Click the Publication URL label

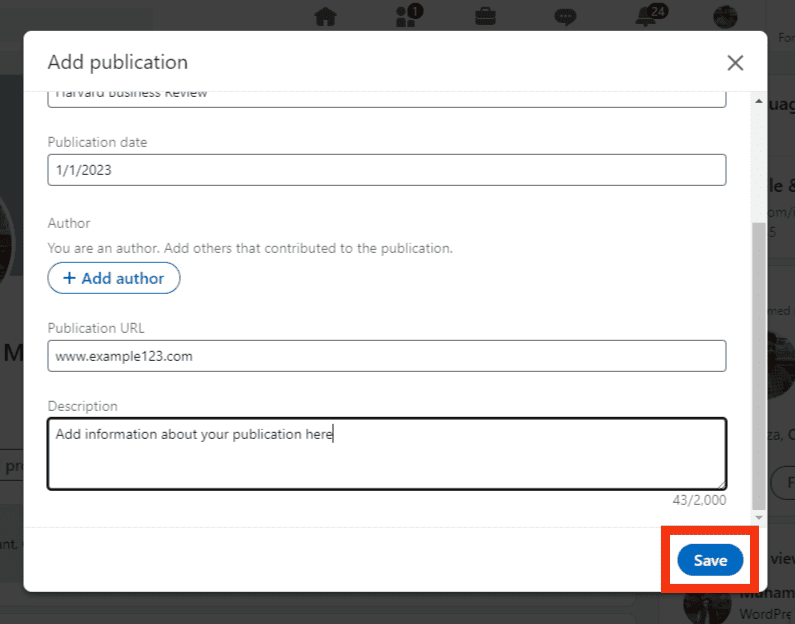coord(96,328)
